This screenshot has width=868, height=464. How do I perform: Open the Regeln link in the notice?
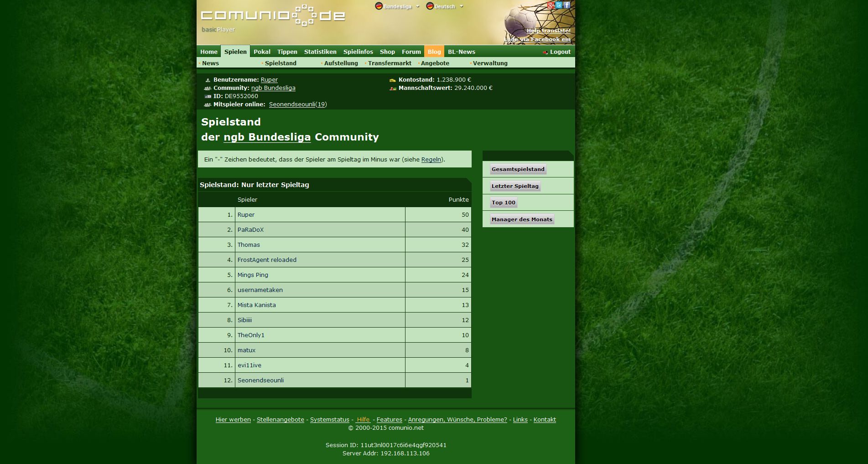(x=431, y=159)
